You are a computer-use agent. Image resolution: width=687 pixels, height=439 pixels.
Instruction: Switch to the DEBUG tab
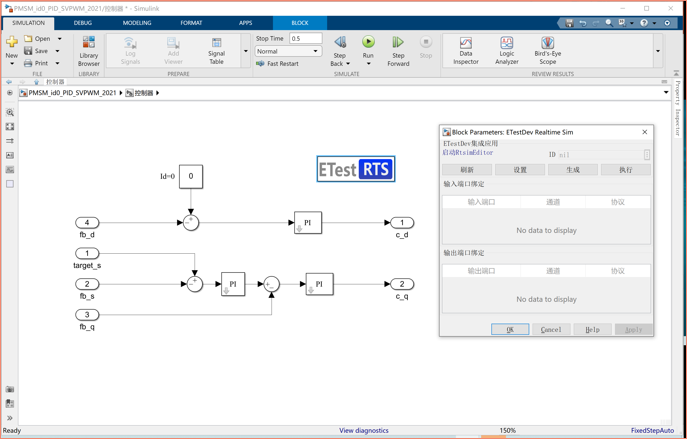pos(83,23)
